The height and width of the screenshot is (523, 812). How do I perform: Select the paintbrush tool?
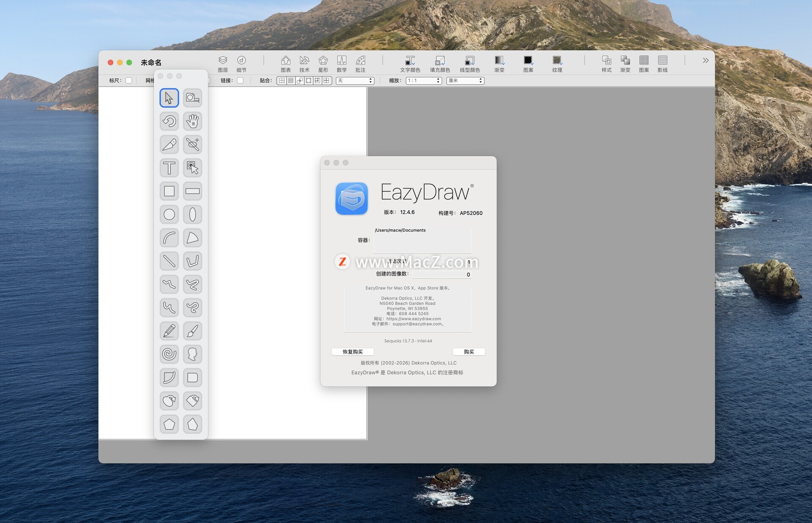tap(192, 331)
